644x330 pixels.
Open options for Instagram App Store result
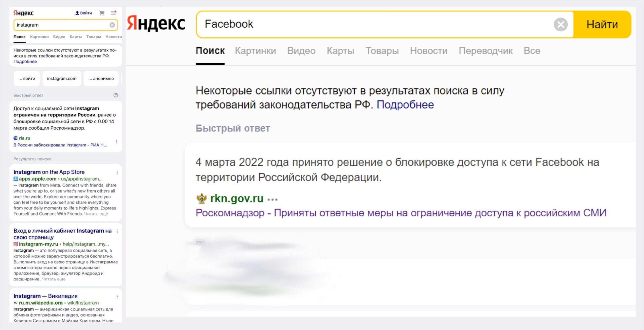(x=117, y=172)
